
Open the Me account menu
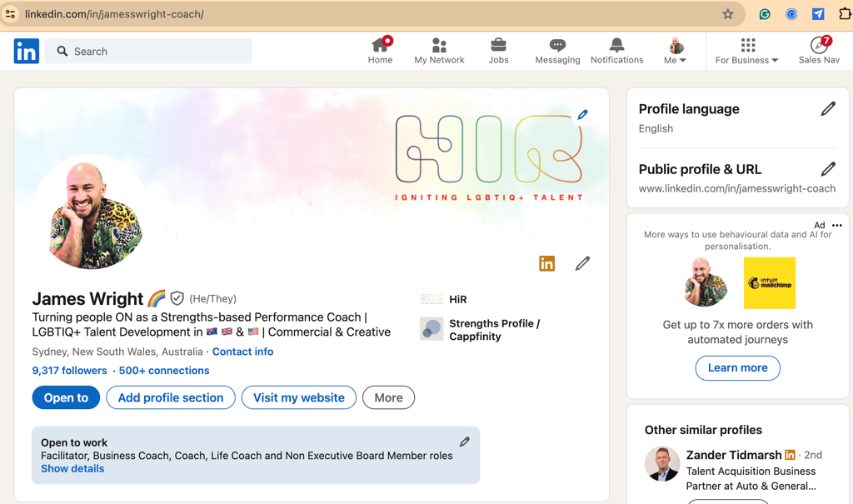[x=675, y=50]
